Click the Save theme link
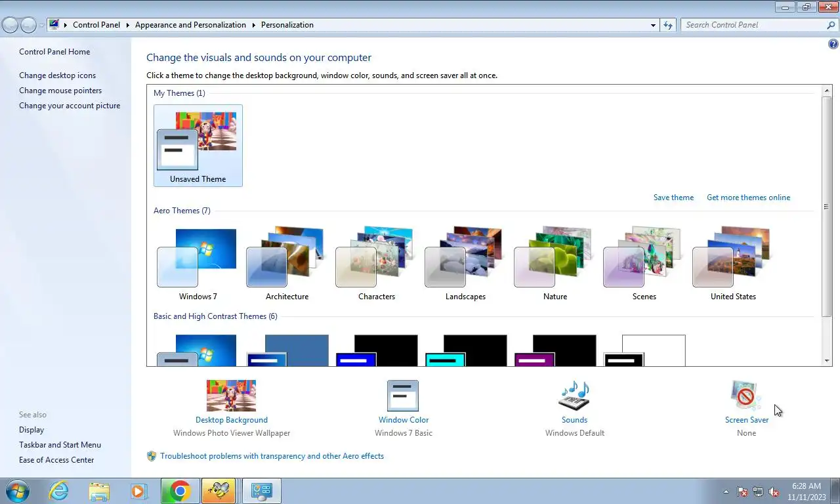 tap(673, 198)
